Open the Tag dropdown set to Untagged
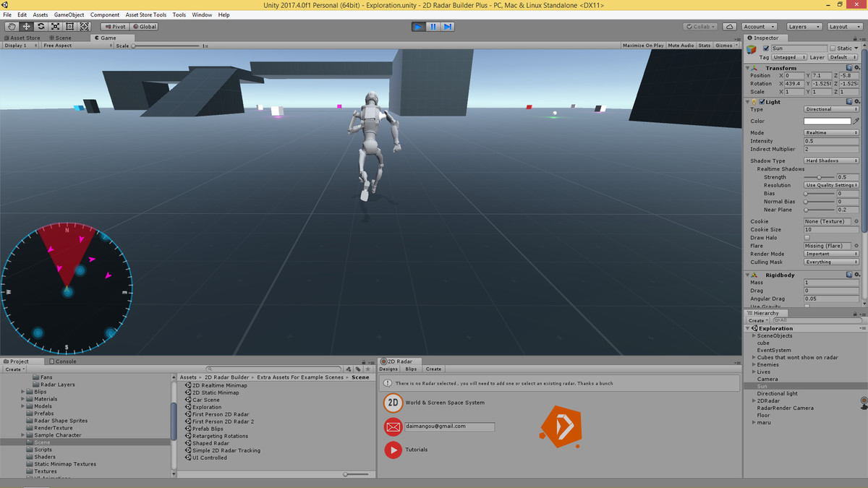Viewport: 868px width, 488px height. click(x=788, y=56)
